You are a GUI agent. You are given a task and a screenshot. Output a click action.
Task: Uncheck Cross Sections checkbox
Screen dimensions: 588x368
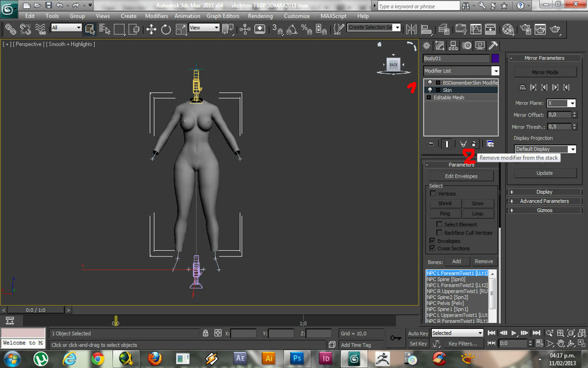pos(432,248)
